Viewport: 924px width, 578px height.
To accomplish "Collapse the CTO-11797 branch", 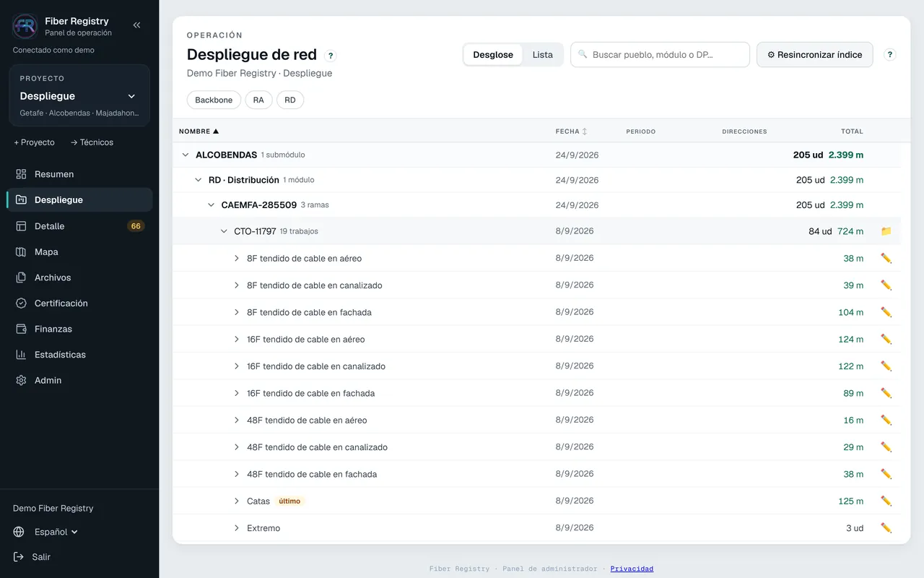I will pos(224,231).
